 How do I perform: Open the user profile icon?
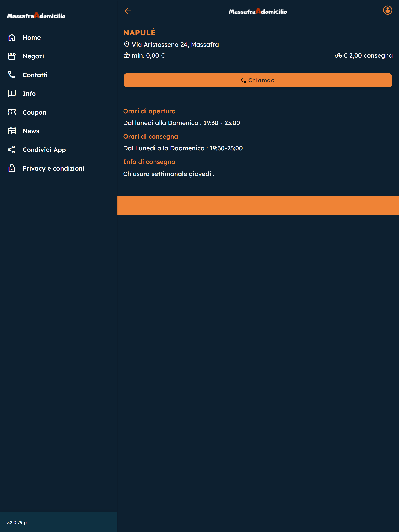pyautogui.click(x=388, y=10)
